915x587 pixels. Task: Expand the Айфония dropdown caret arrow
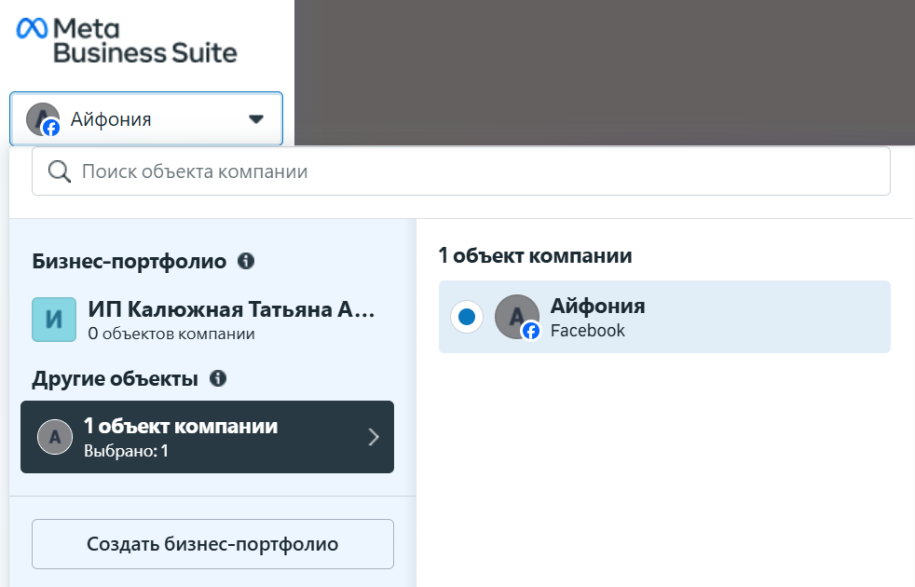coord(256,119)
